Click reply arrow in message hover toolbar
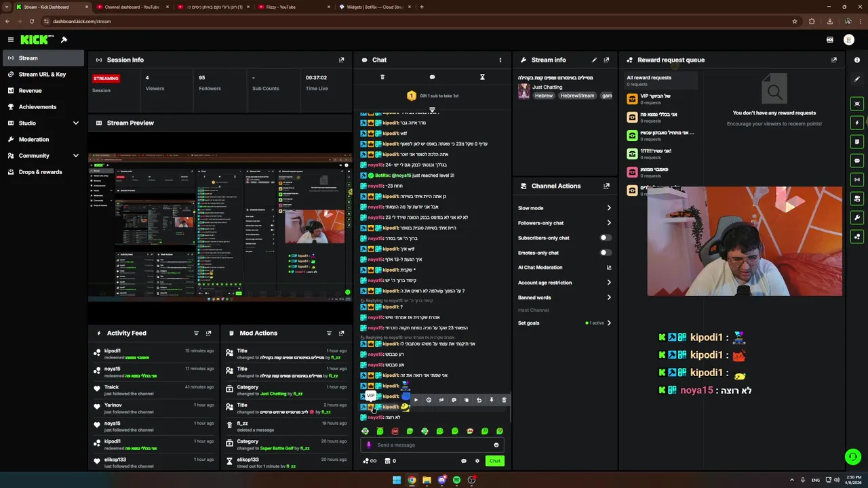This screenshot has width=868, height=488. pos(479,400)
